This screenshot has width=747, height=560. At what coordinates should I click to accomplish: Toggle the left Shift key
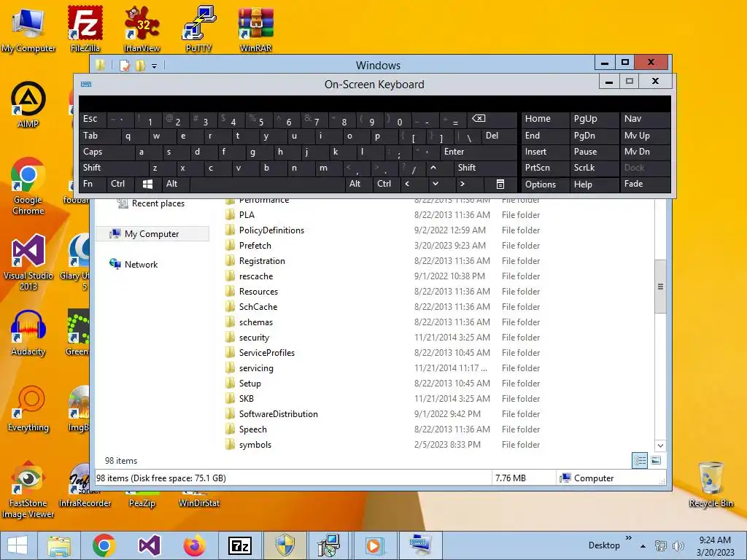114,168
